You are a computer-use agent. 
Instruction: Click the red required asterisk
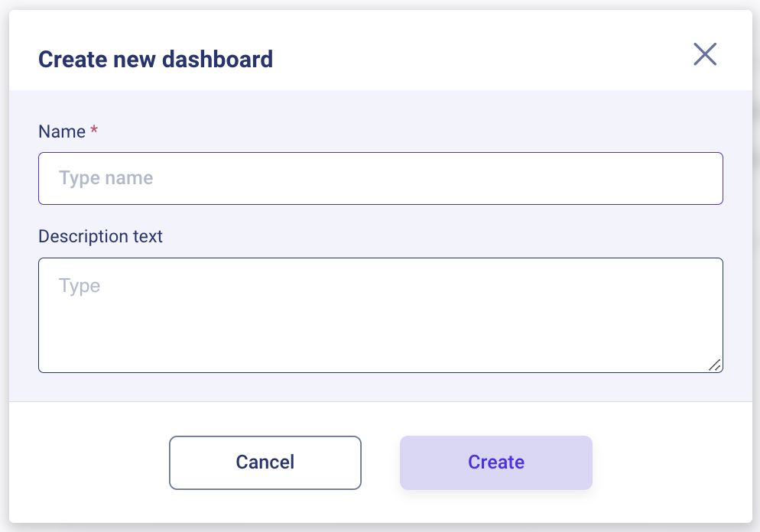pos(94,131)
